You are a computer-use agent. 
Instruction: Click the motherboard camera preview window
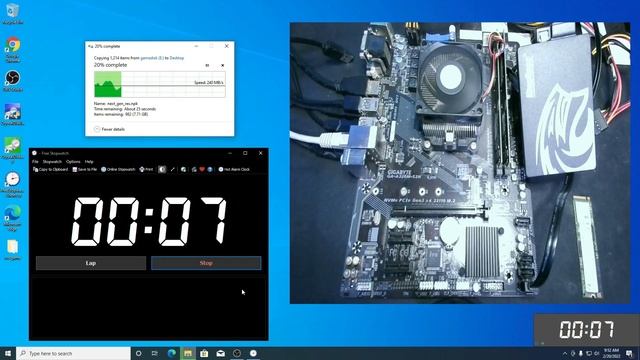coord(460,163)
